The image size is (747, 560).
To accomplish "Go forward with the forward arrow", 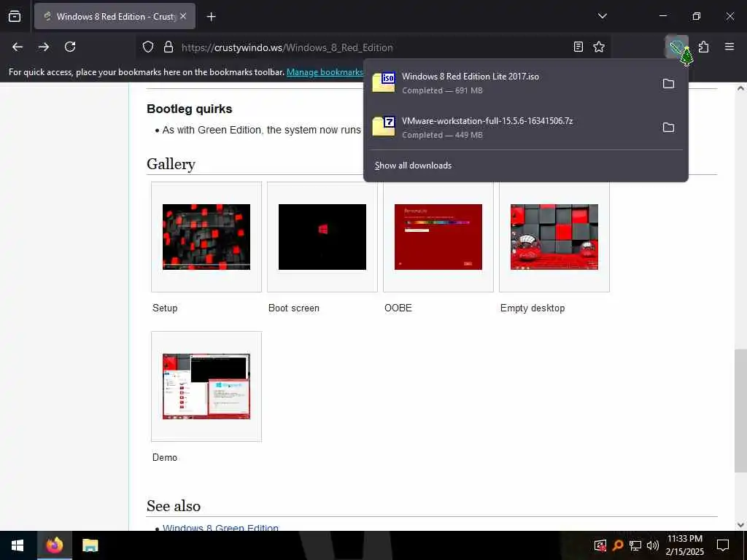I will click(44, 47).
